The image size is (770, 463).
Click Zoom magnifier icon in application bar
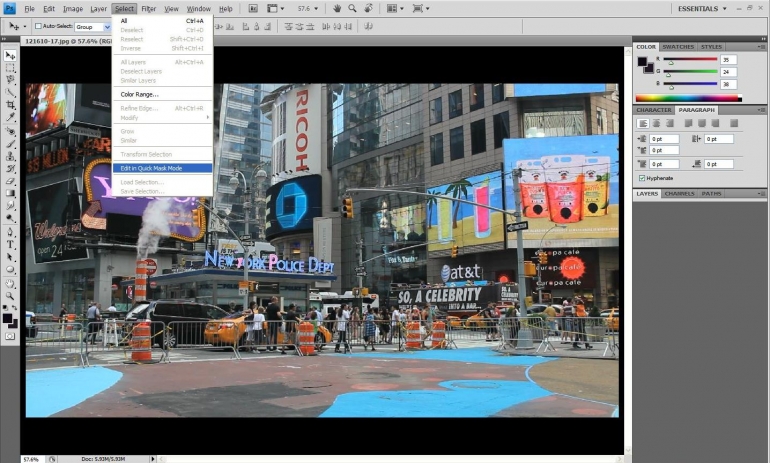pyautogui.click(x=352, y=8)
